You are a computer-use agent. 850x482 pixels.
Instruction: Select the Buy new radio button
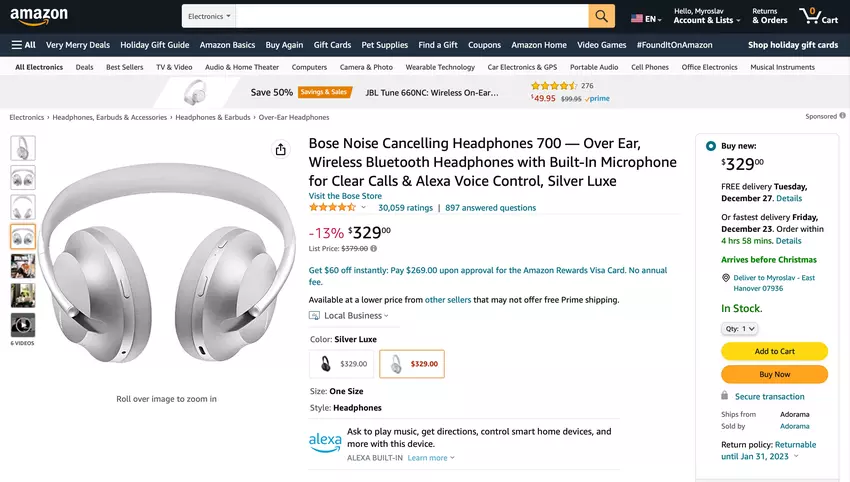tap(710, 145)
